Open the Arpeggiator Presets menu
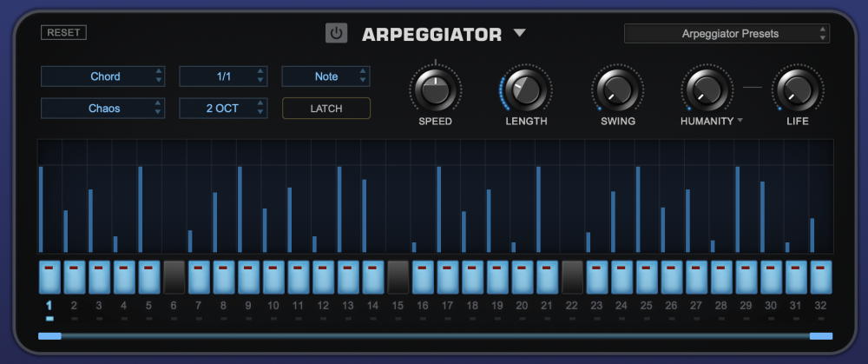This screenshot has width=868, height=364. point(727,34)
